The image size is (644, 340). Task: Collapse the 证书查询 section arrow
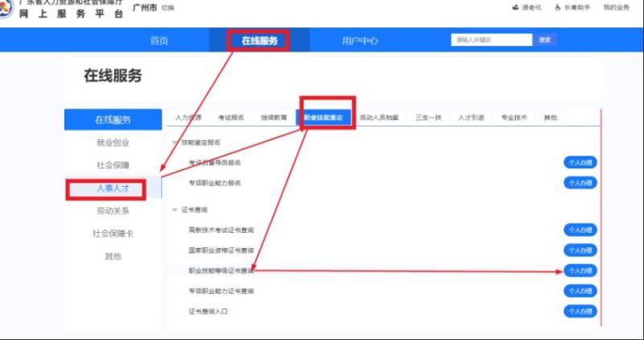[x=175, y=209]
